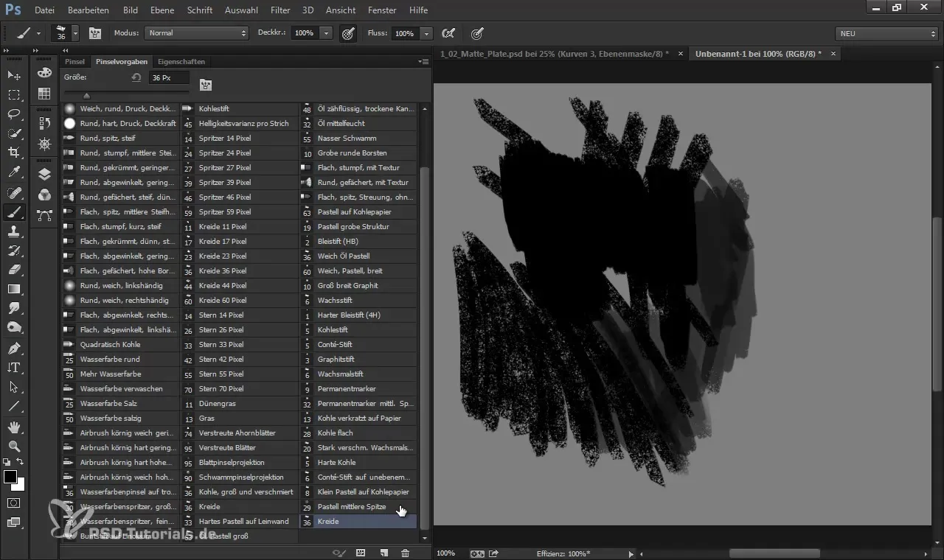Select the Hand tool
Viewport: 944px width, 560px height.
(x=14, y=427)
